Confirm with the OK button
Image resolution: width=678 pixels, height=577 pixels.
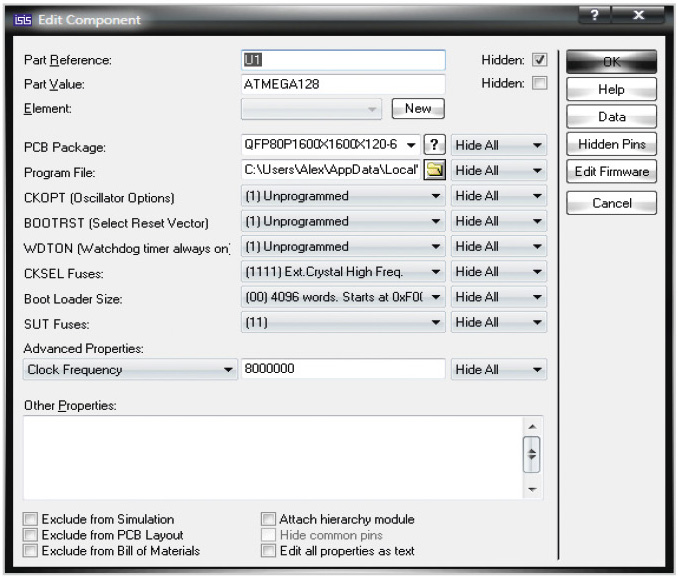coord(611,62)
